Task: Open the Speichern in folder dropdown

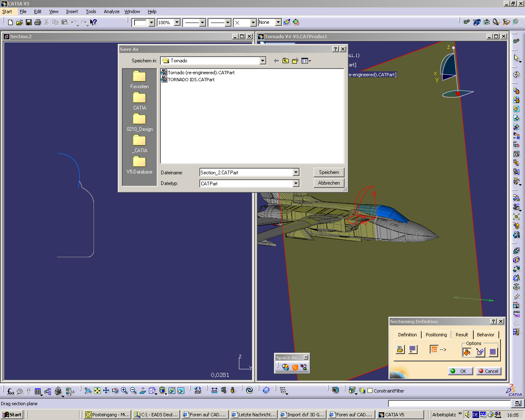Action: (x=262, y=61)
